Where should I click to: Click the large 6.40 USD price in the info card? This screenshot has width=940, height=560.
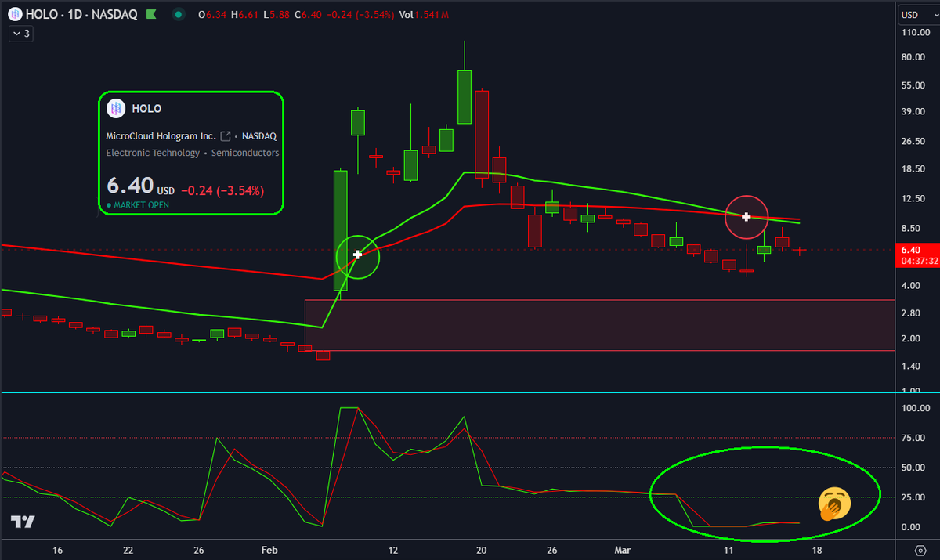point(140,187)
